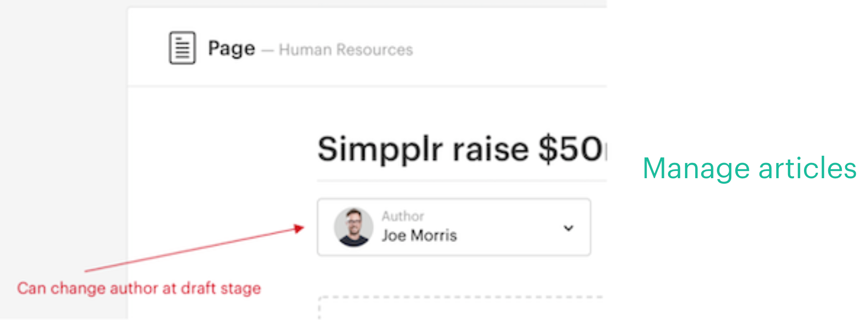Click the small gray Author label
868x320 pixels.
point(403,216)
